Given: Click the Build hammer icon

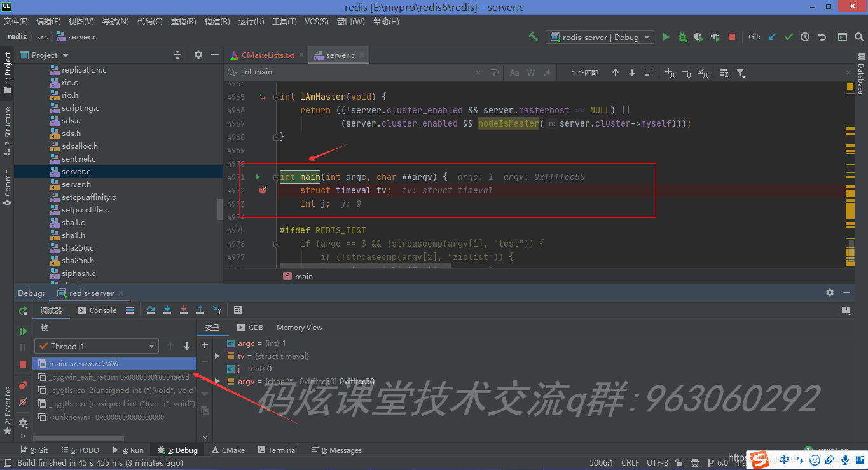Looking at the screenshot, I should (x=533, y=37).
